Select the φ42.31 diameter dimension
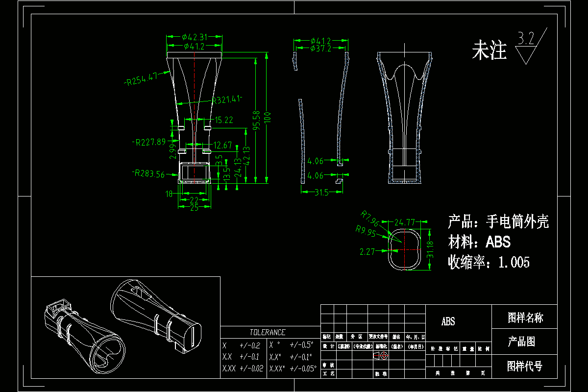The image size is (588, 392). click(195, 36)
